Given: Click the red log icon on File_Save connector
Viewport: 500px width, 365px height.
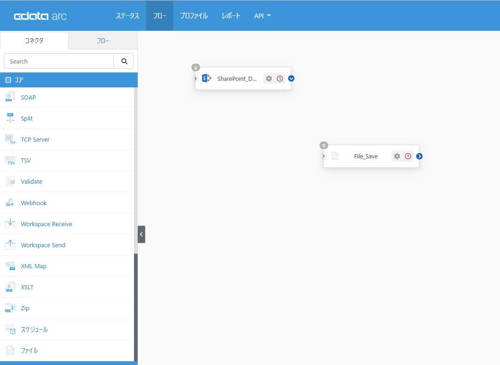Looking at the screenshot, I should pos(408,156).
